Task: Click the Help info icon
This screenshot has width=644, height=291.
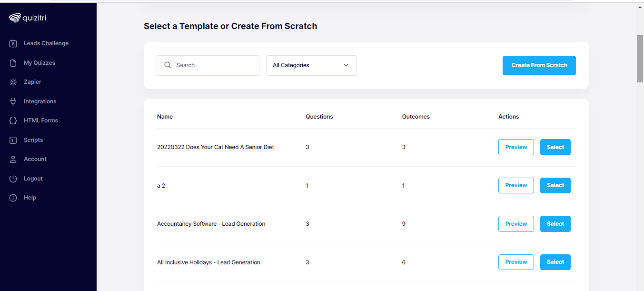Action: tap(13, 198)
